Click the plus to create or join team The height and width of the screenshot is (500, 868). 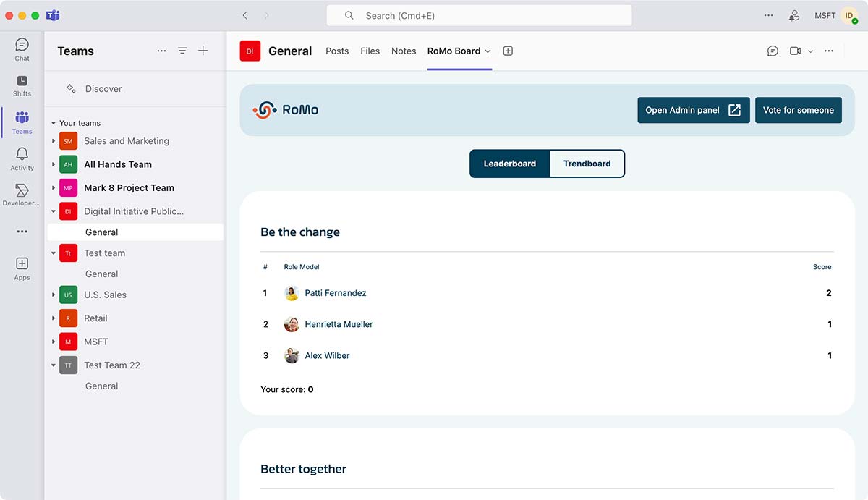(203, 51)
